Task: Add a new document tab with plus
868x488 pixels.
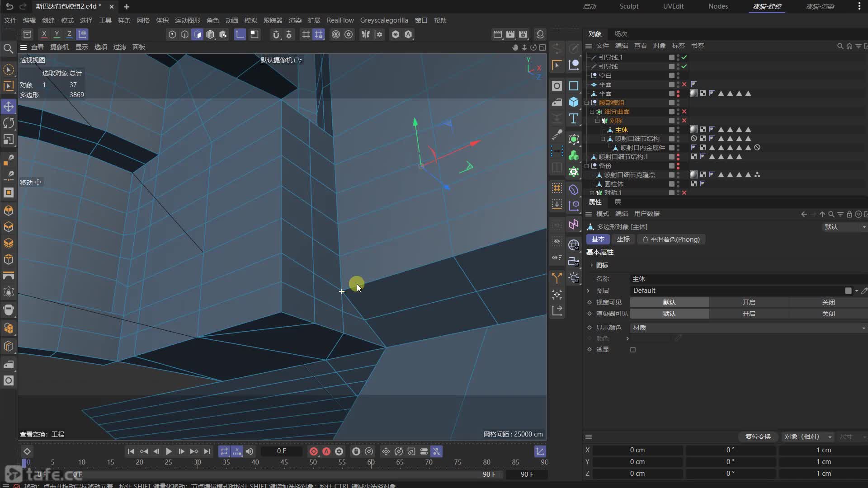Action: [x=127, y=7]
